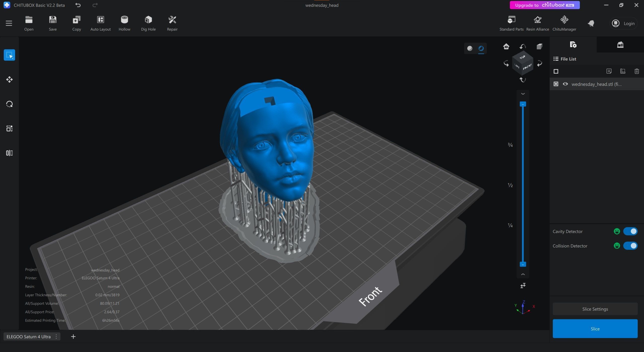
Task: Tick the select-all files checkbox
Action: [556, 71]
